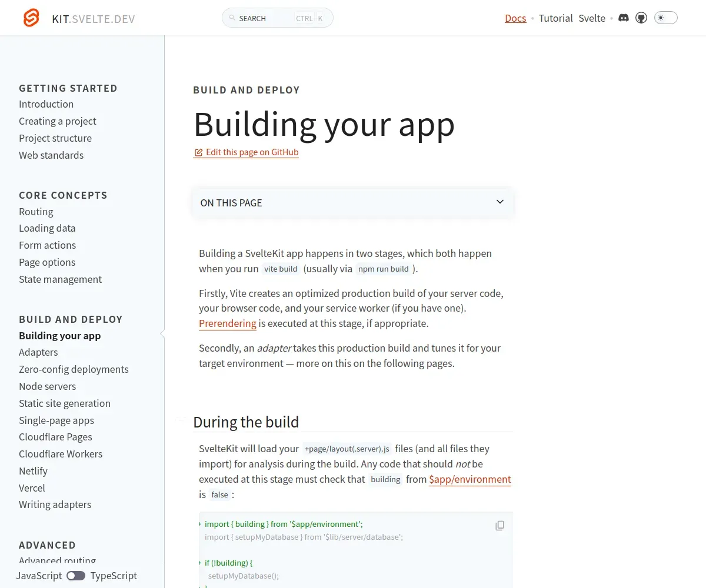Open Netlify sidebar page

[x=33, y=471]
